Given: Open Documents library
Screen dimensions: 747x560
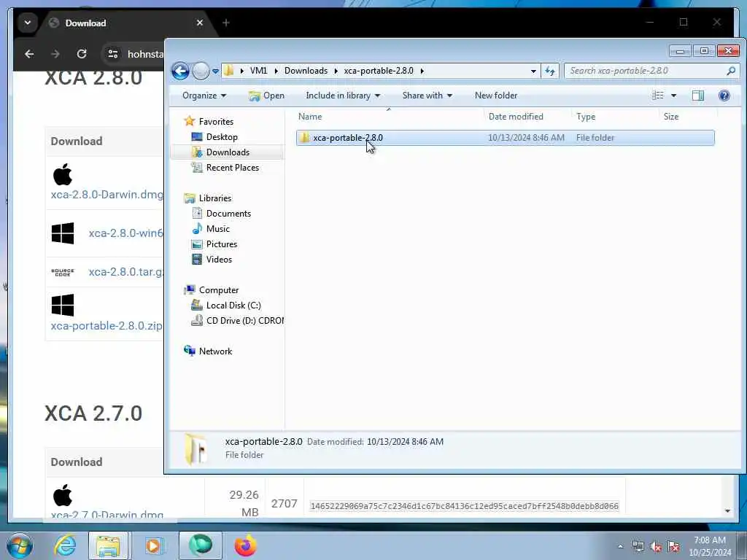Looking at the screenshot, I should click(228, 214).
